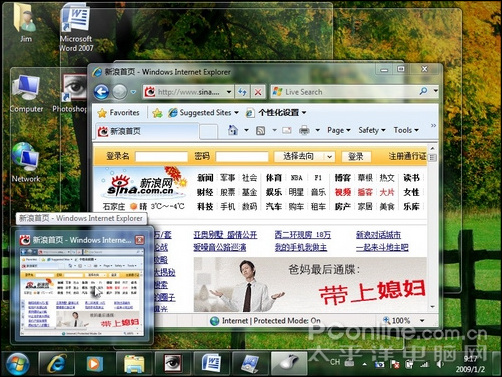The height and width of the screenshot is (377, 502).
Task: Open the Page menu
Action: pyautogui.click(x=339, y=130)
